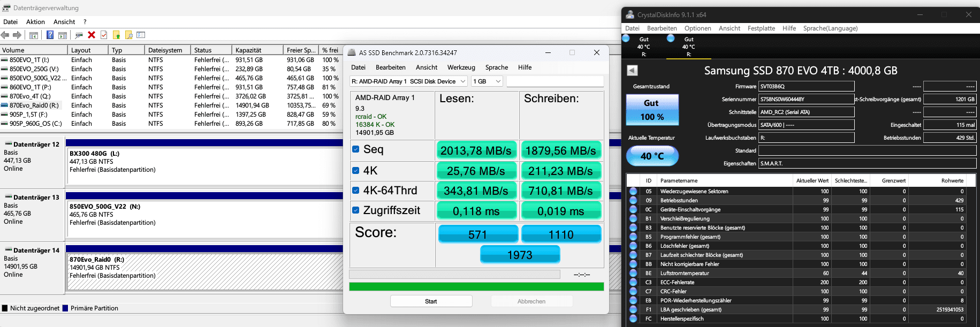Click the green progress bar in AS SSD
This screenshot has height=327, width=980.
[x=476, y=287]
